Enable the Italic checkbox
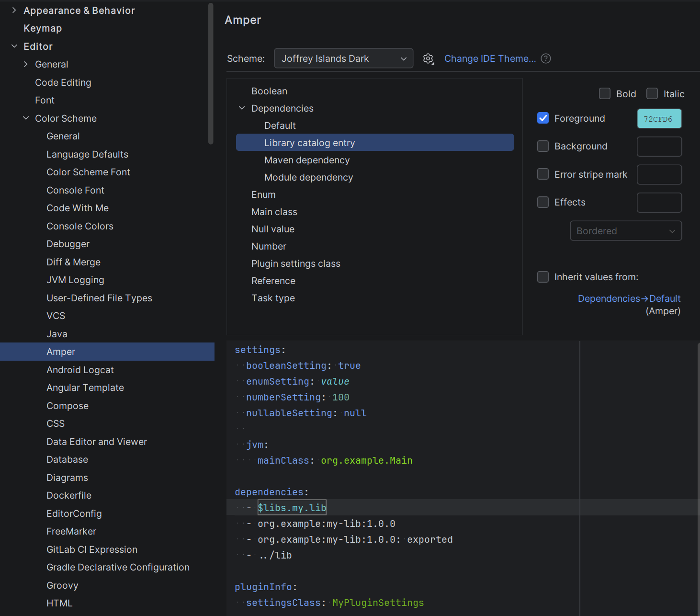Image resolution: width=700 pixels, height=616 pixels. pyautogui.click(x=652, y=94)
